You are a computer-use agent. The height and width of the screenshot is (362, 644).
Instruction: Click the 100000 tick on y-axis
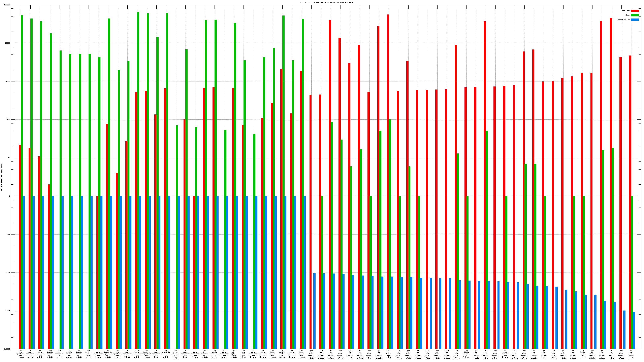7,5
